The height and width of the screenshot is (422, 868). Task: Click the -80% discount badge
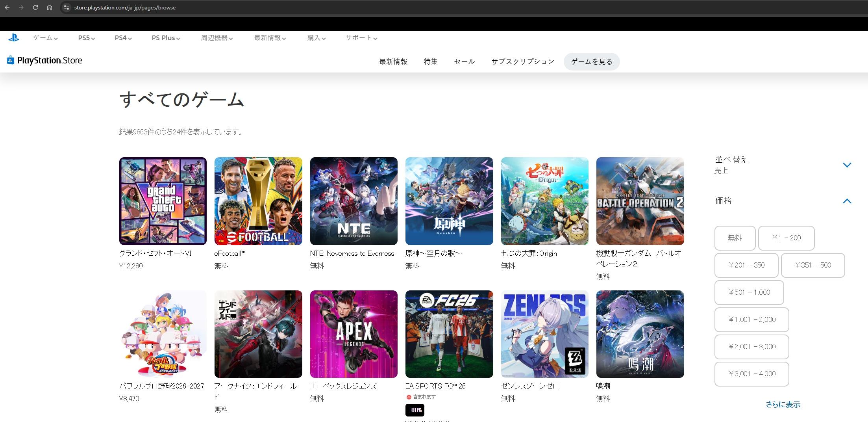[415, 410]
